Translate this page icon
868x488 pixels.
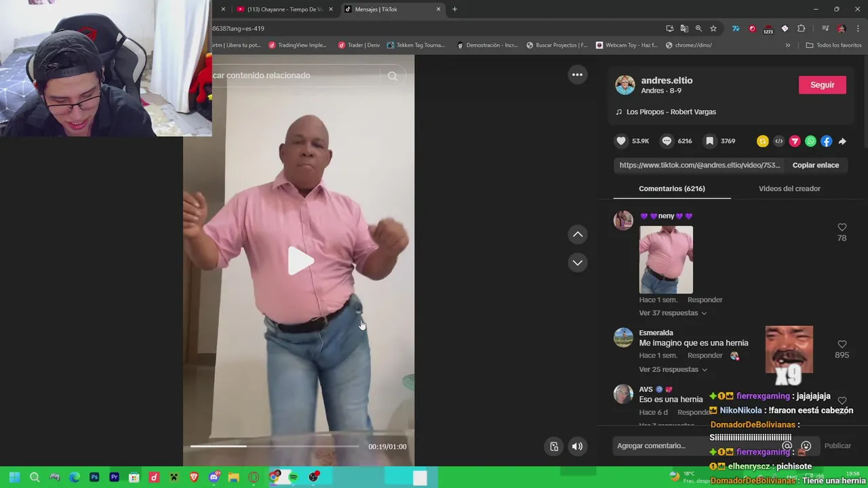(684, 28)
